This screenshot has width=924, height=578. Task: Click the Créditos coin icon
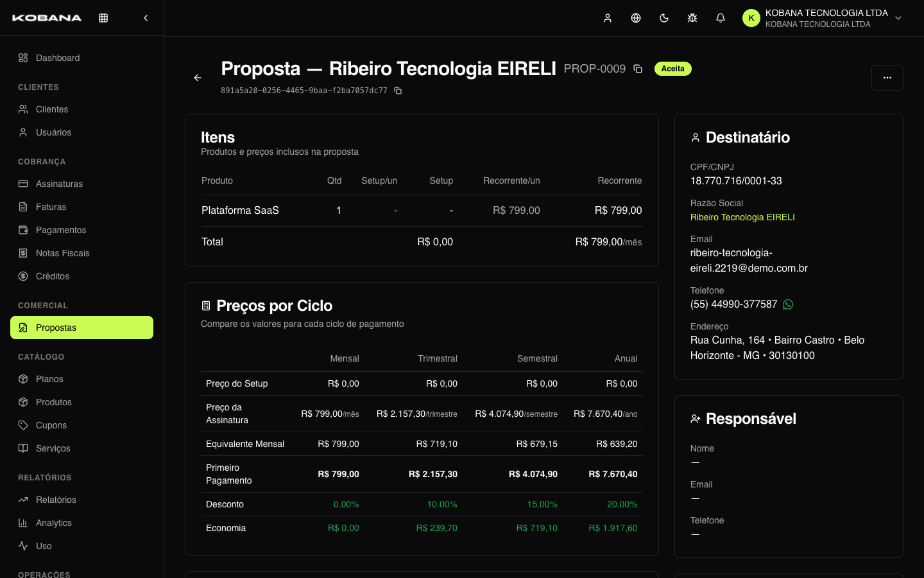tap(23, 276)
